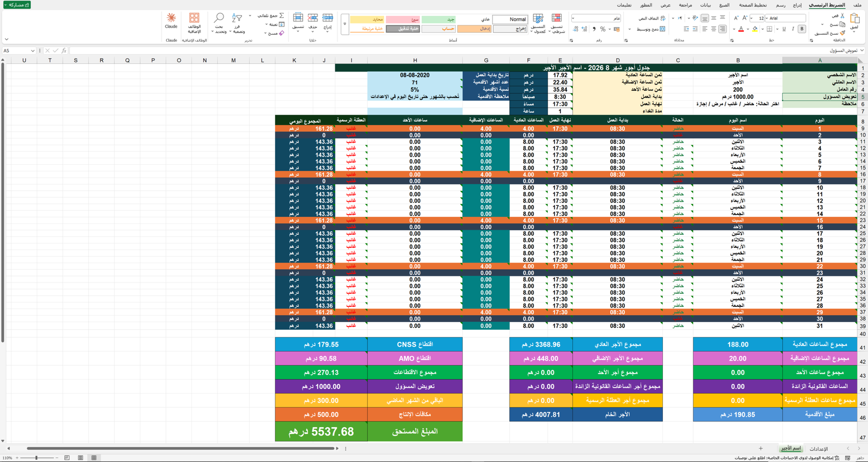
Task: Toggle top vertical alignment button
Action: point(722,18)
